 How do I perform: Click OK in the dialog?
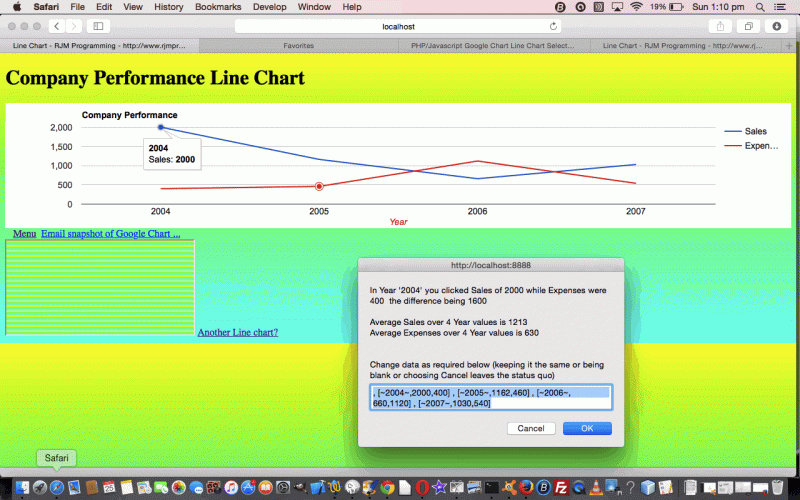click(x=587, y=429)
